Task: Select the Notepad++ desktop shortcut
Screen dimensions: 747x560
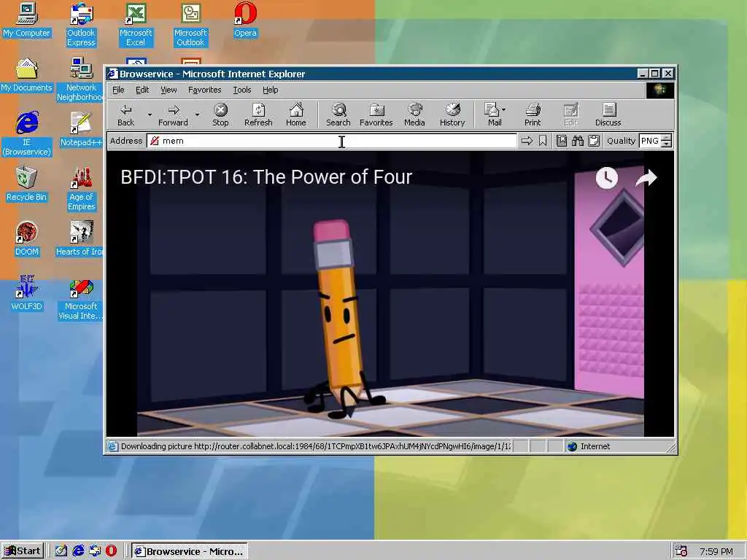Action: (81, 130)
